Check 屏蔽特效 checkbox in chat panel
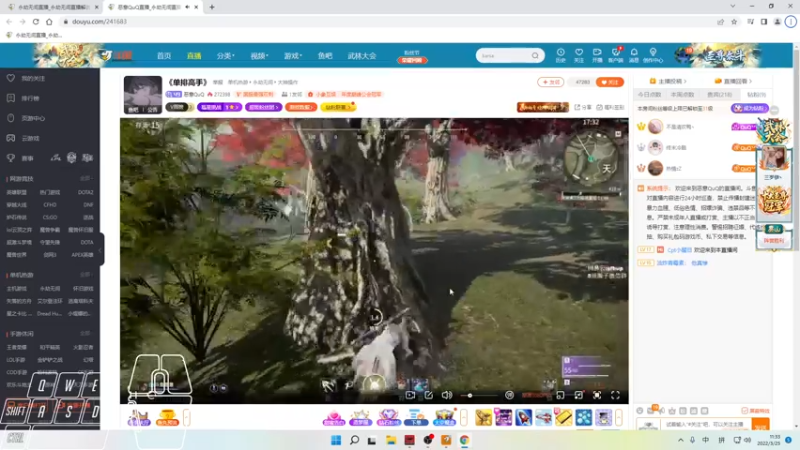The image size is (800, 450). pos(744,411)
